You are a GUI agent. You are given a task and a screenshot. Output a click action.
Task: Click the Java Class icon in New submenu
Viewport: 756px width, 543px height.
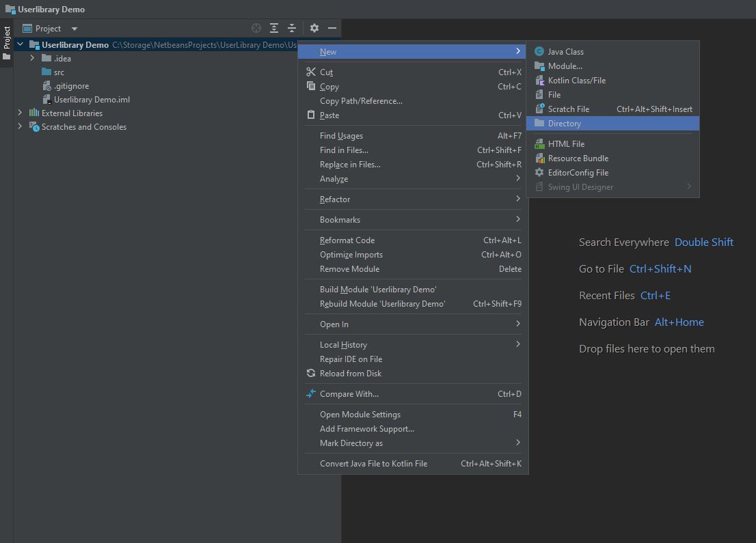[x=539, y=51]
